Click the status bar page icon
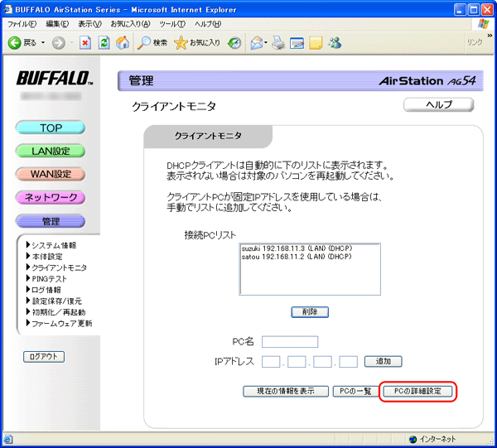The image size is (497, 448). (x=8, y=440)
